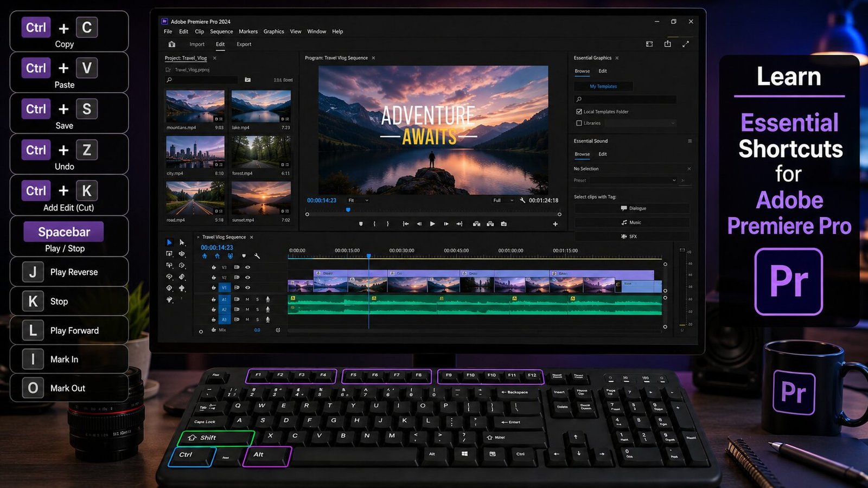Hide video track V3 with eye icon
Viewport: 868px width, 488px height.
248,267
